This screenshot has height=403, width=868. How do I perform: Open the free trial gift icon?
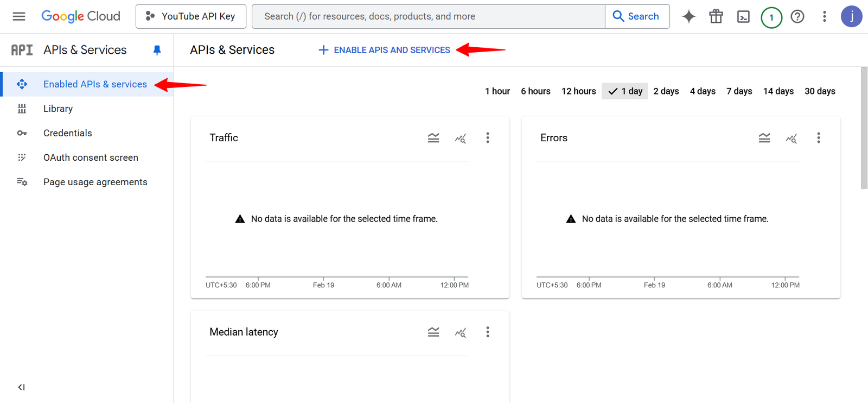(716, 16)
